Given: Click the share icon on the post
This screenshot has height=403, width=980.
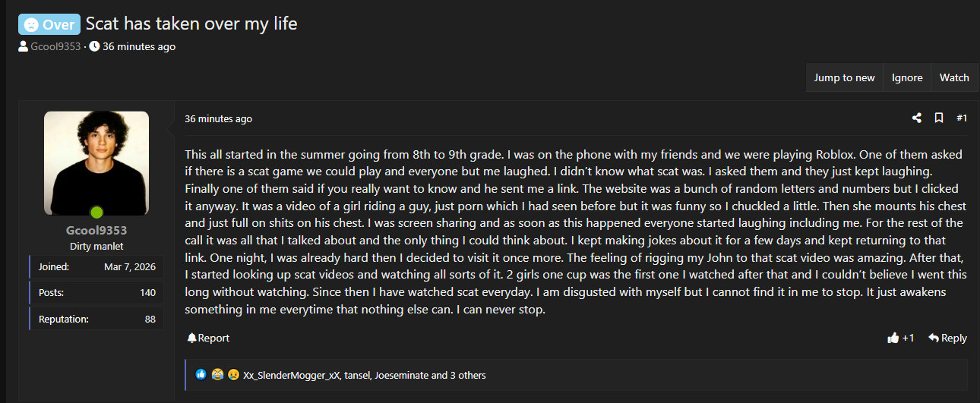Looking at the screenshot, I should (x=917, y=118).
